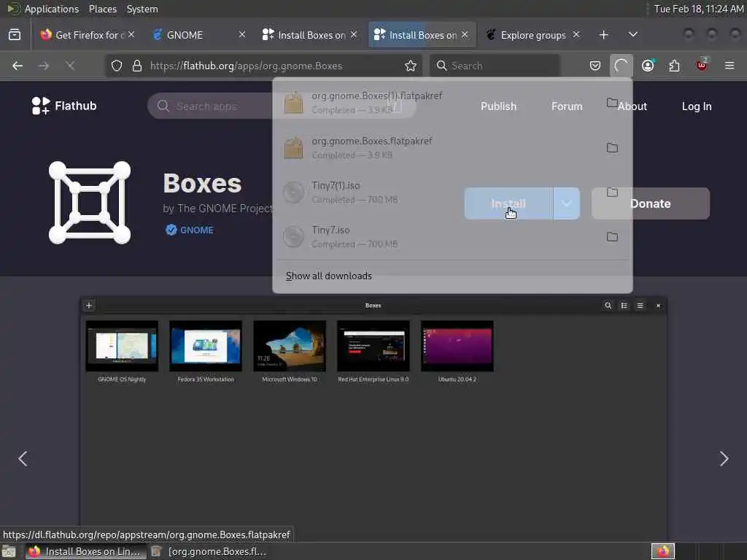This screenshot has width=747, height=560.
Task: Close the Explore groups tab
Action: [x=576, y=35]
